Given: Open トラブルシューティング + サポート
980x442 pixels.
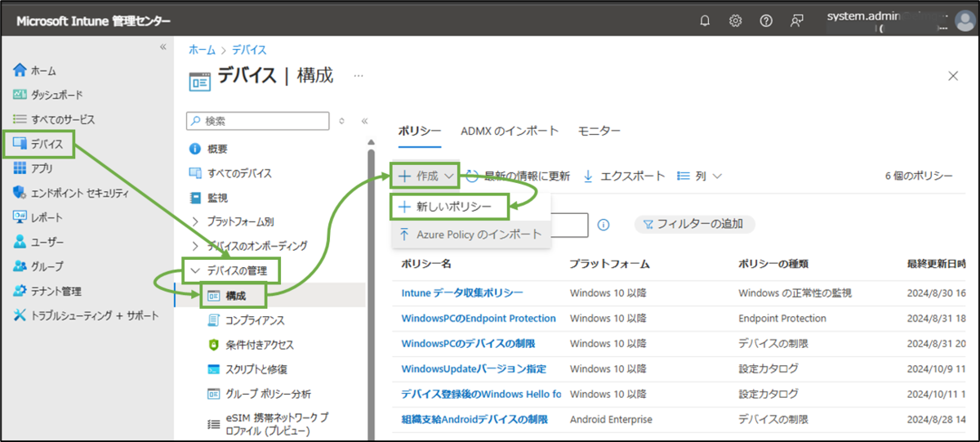Looking at the screenshot, I should pos(86,315).
